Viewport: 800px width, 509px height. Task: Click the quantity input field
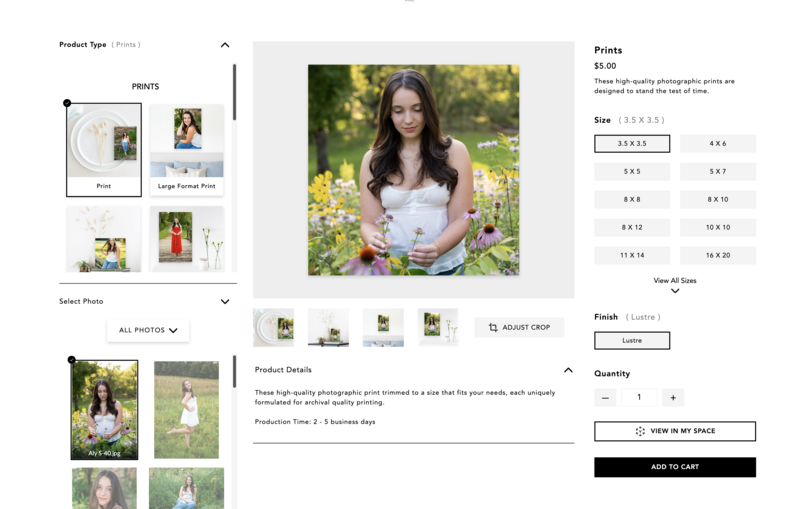click(639, 397)
